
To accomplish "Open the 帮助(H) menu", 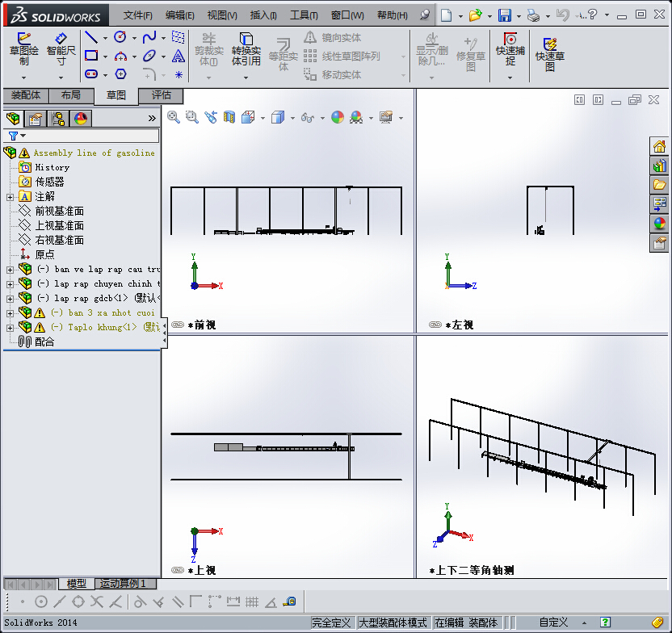I will [x=393, y=15].
